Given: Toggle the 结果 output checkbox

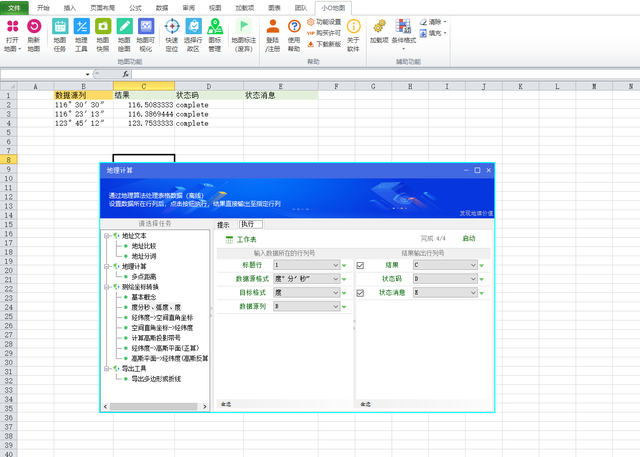Looking at the screenshot, I should tap(360, 266).
